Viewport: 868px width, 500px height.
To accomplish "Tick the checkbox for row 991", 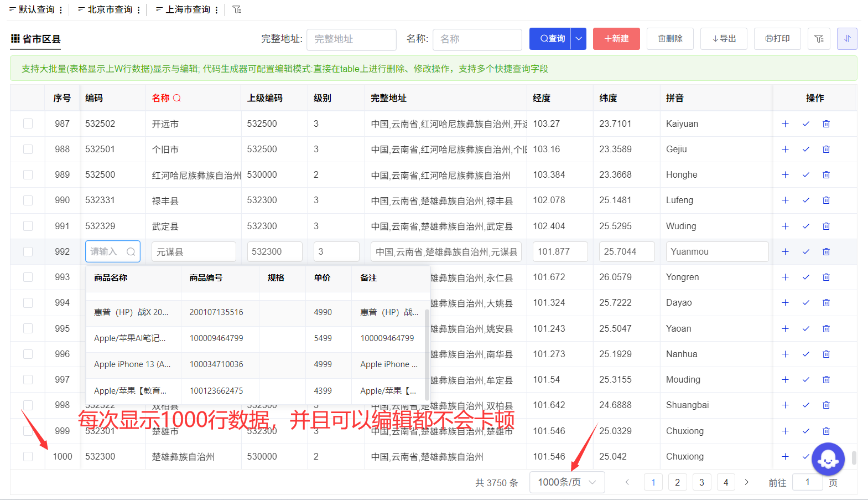I will point(28,226).
